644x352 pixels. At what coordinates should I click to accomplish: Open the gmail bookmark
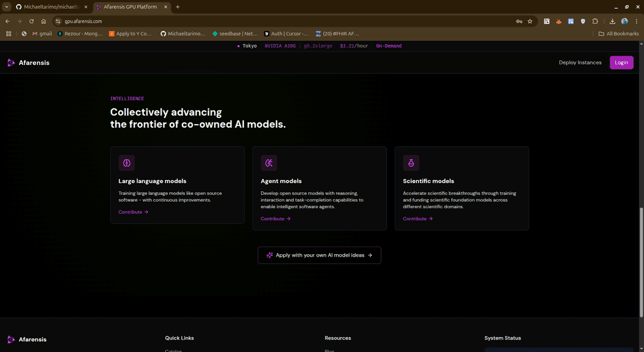[42, 33]
